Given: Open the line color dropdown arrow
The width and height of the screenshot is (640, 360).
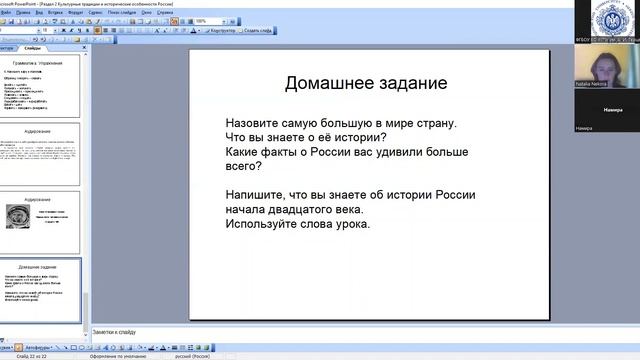Looking at the screenshot, I should pyautogui.click(x=157, y=348).
